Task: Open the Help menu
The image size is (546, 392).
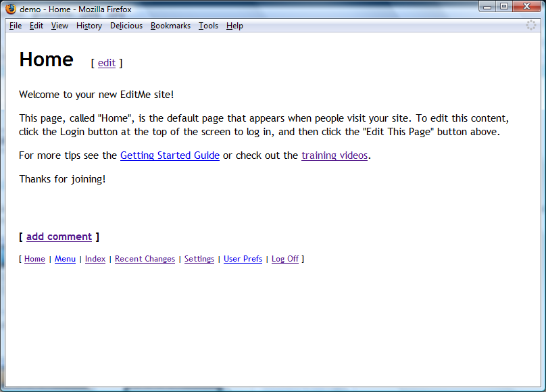Action: (x=234, y=26)
